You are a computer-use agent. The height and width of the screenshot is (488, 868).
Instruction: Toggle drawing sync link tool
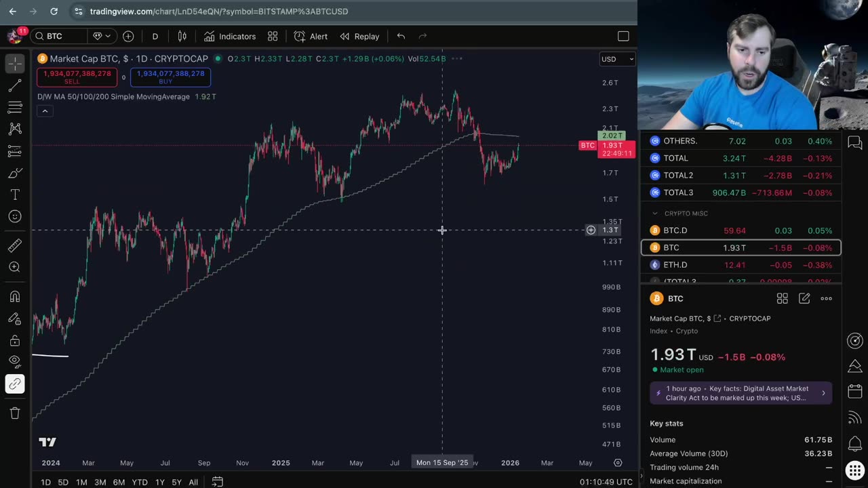(x=14, y=384)
